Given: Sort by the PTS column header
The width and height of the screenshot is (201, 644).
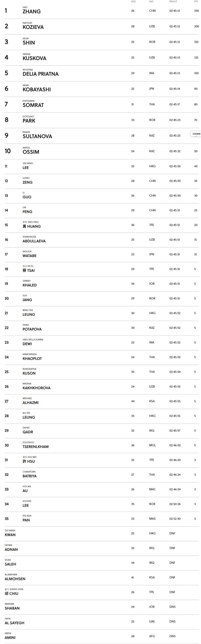Looking at the screenshot, I should [x=196, y=1].
